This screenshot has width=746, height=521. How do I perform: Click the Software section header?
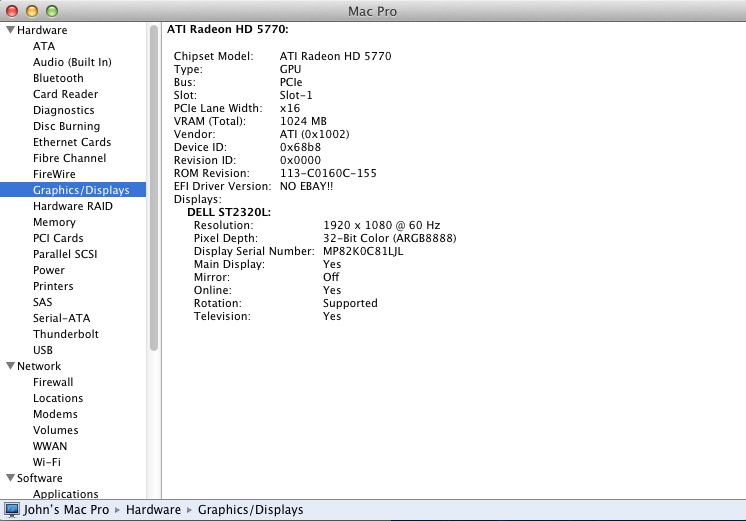[x=39, y=478]
